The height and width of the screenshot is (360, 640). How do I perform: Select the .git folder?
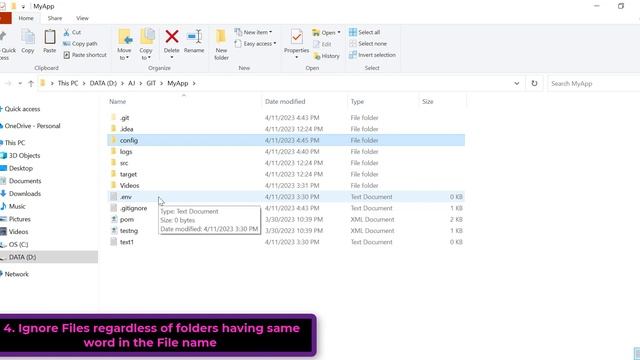pyautogui.click(x=286, y=118)
